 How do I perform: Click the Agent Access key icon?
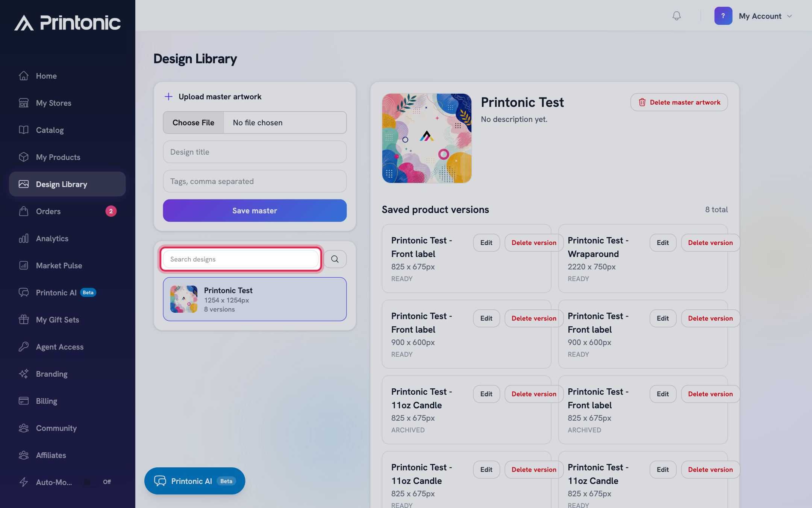coord(24,347)
